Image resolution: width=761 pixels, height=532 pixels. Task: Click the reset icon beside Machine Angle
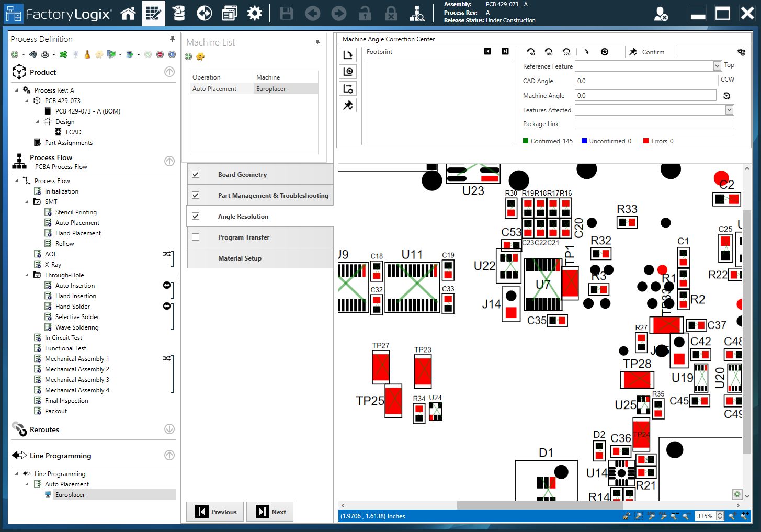pos(726,96)
